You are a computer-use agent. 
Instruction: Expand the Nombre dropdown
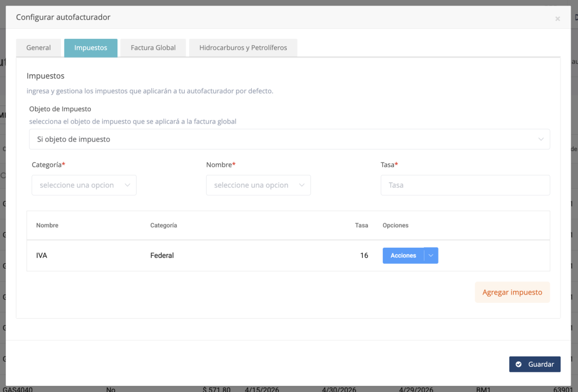pos(259,185)
